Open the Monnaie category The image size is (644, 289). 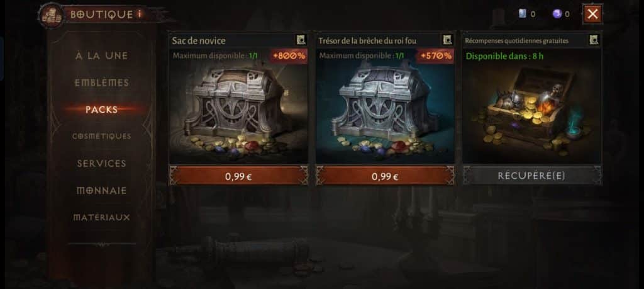click(101, 190)
